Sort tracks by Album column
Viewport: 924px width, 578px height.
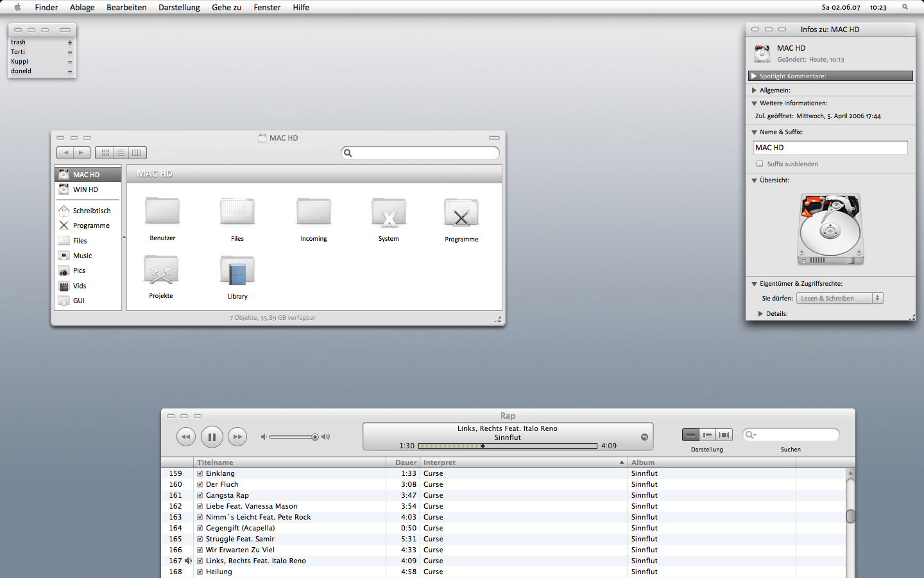click(x=712, y=462)
